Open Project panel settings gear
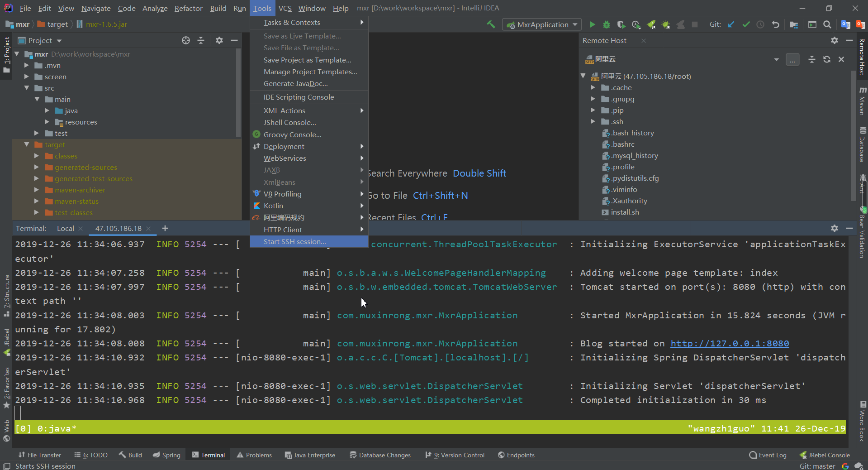The height and width of the screenshot is (470, 868). point(219,40)
